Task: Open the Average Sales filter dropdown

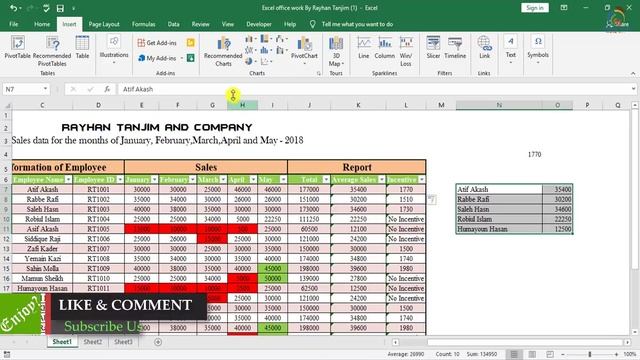Action: pos(381,180)
